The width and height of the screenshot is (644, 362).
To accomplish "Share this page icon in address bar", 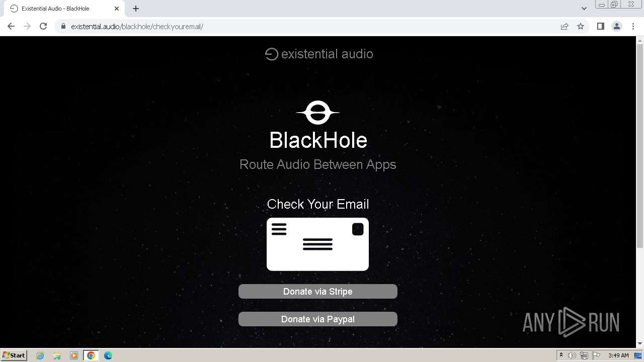I will tap(565, 26).
